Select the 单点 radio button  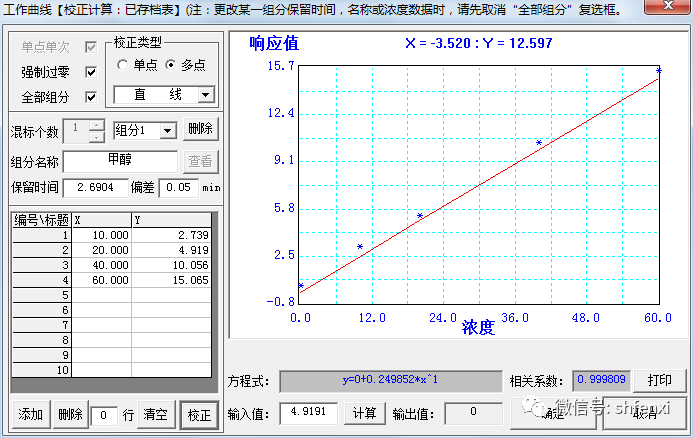[x=122, y=65]
